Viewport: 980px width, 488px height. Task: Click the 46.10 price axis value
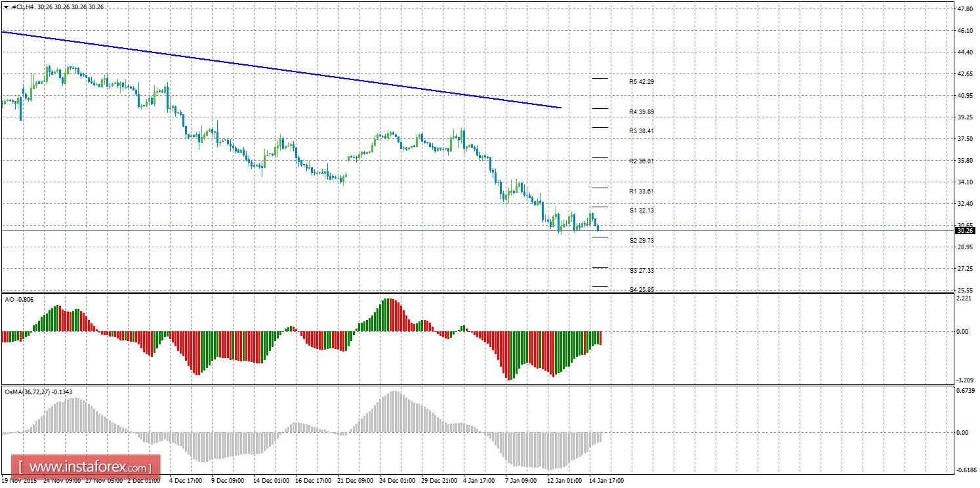coord(966,31)
